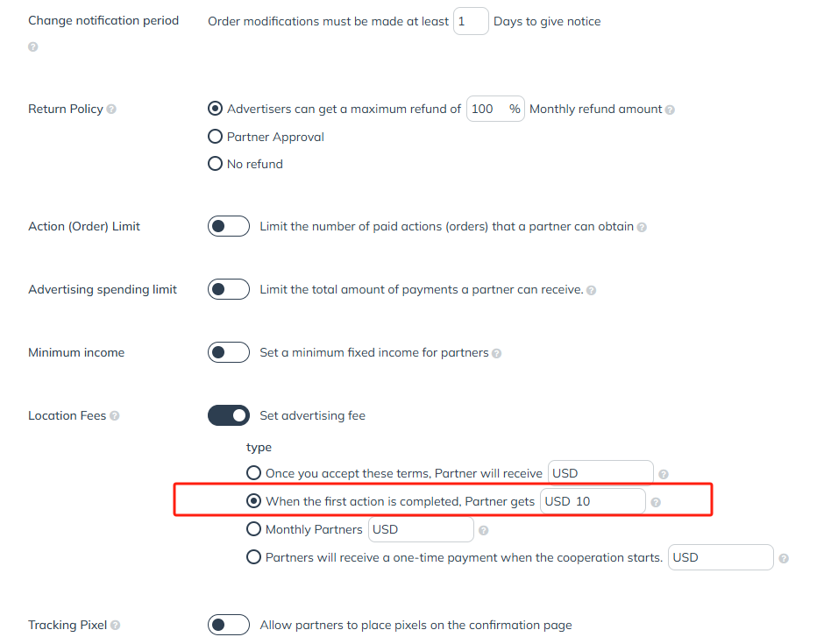Click help icon beside Monthly Partners field
Image resolution: width=831 pixels, height=644 pixels.
483,530
